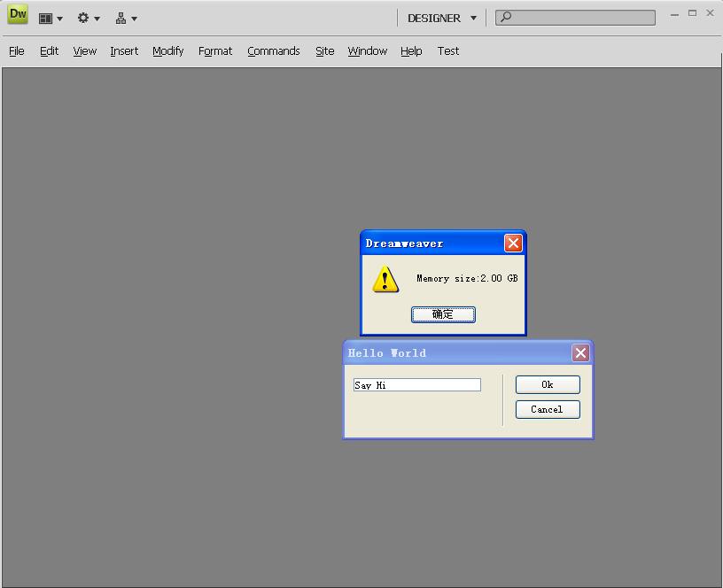
Task: Close the Hello World dialog
Action: 580,353
